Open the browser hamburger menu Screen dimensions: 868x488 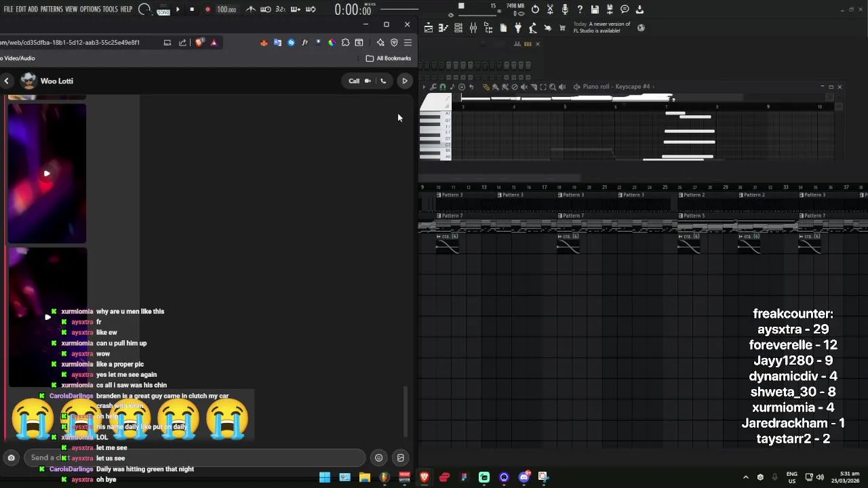408,42
